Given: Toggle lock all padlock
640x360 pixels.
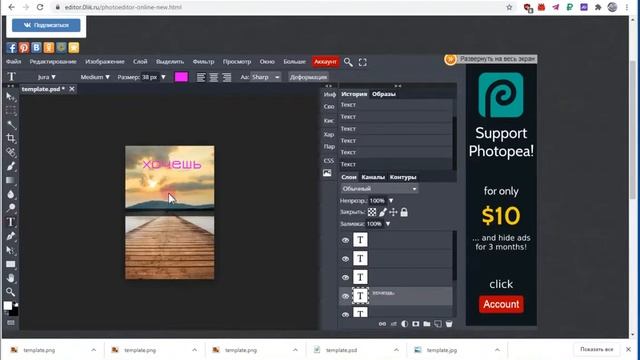Looking at the screenshot, I should point(404,212).
